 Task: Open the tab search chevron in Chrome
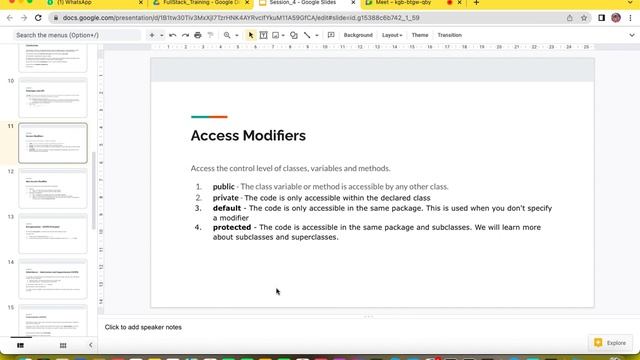tap(631, 3)
